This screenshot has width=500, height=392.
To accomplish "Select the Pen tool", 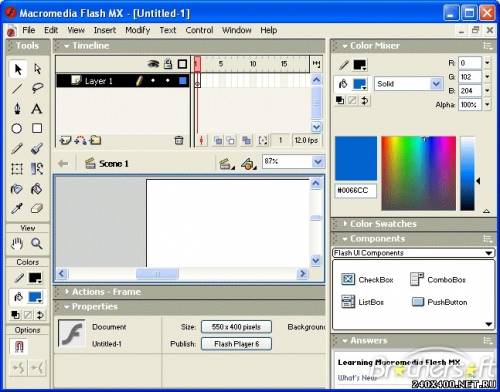I will coord(17,109).
